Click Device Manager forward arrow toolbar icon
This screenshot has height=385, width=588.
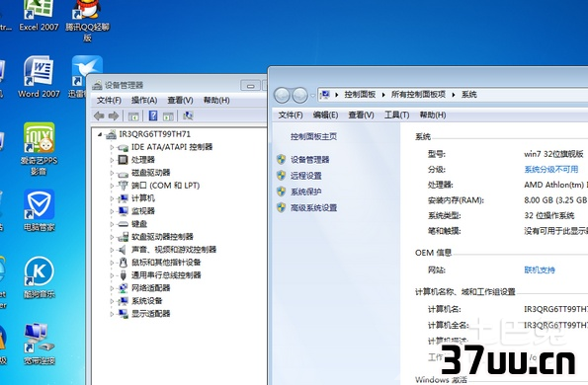point(114,116)
